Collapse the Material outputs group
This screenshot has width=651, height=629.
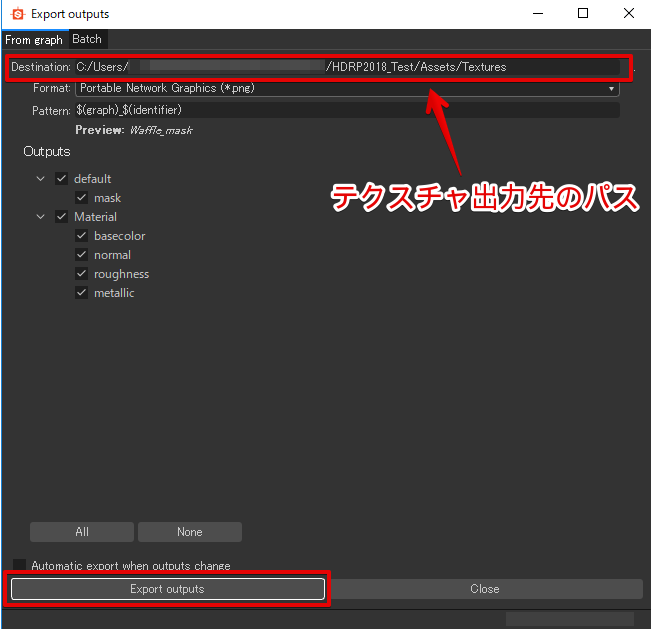pyautogui.click(x=41, y=217)
